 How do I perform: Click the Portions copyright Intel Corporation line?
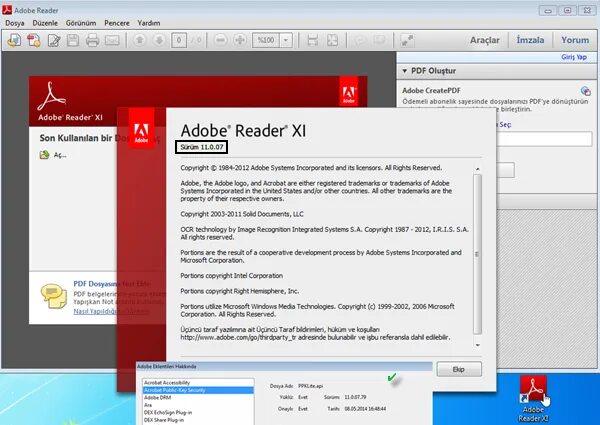pos(232,276)
